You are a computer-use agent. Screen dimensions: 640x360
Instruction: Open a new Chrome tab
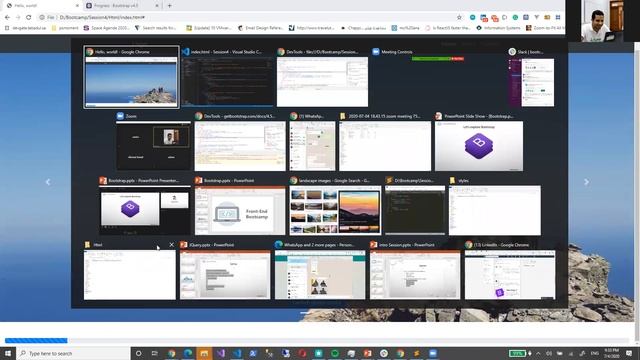(169, 6)
